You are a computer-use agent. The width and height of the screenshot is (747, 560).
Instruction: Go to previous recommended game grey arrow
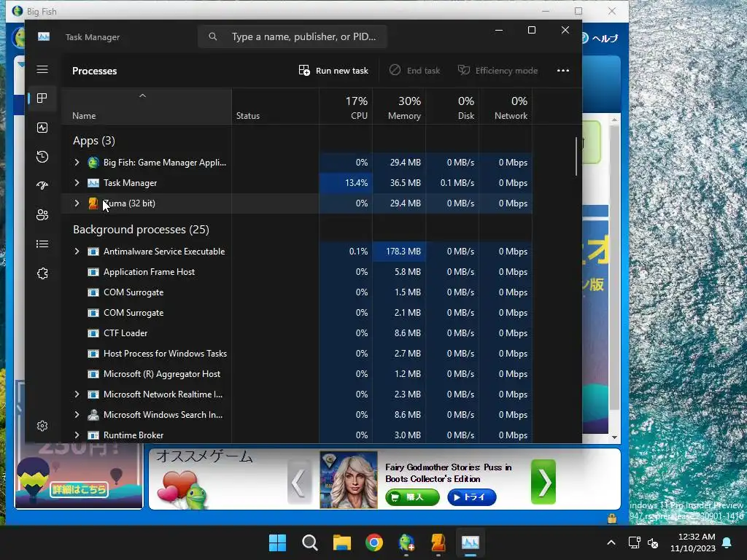click(x=299, y=481)
